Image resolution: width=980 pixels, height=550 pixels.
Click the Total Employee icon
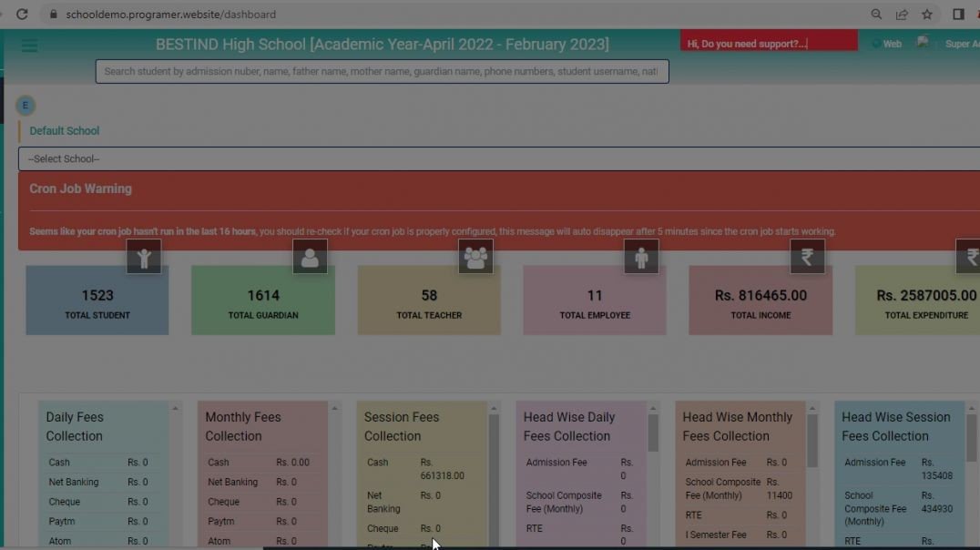coord(641,257)
